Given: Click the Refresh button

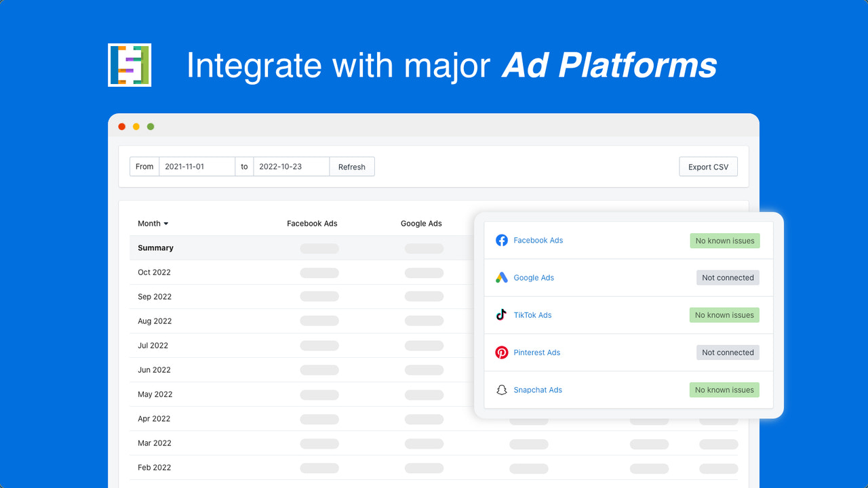Looking at the screenshot, I should pos(352,166).
